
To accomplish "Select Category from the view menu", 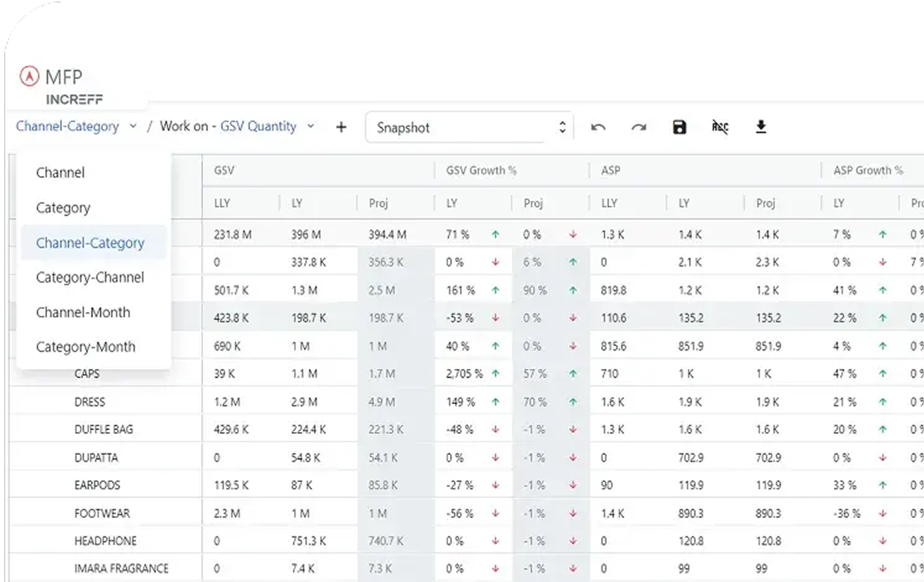I will pyautogui.click(x=63, y=208).
